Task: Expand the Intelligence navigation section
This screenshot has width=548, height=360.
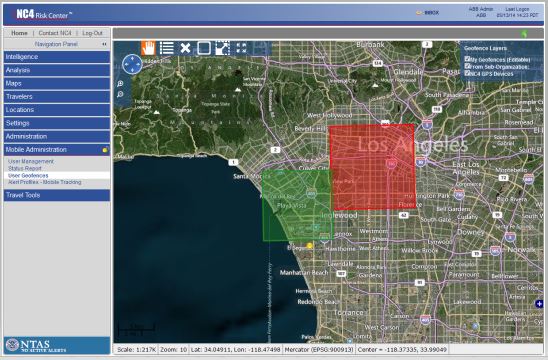Action: click(x=57, y=57)
